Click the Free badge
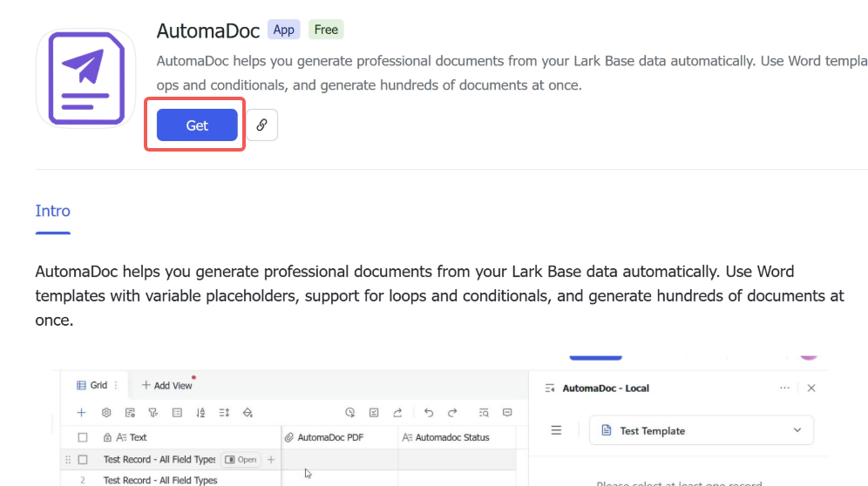 point(326,30)
